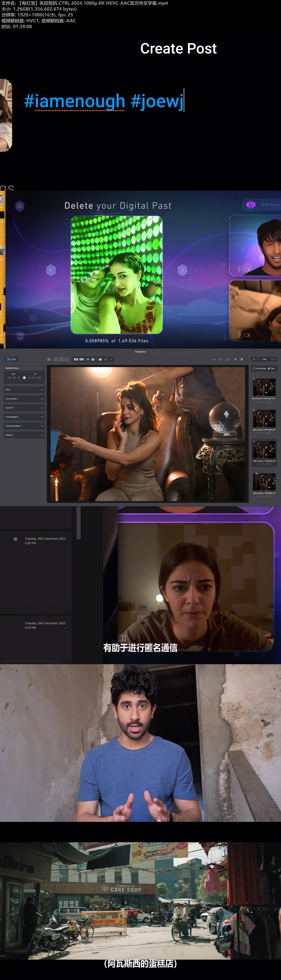This screenshot has width=281, height=980.
Task: Step focus farthest with triple arrow
Action: pyautogui.click(x=39, y=378)
